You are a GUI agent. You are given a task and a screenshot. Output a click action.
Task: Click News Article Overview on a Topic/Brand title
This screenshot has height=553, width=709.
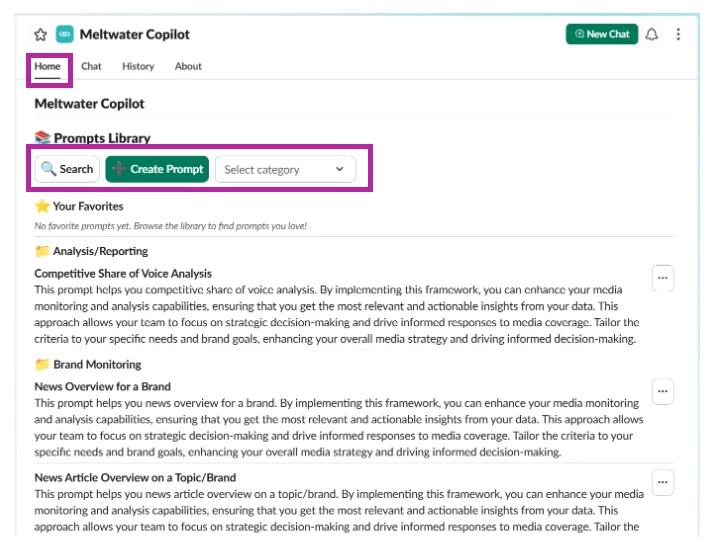[x=135, y=477]
